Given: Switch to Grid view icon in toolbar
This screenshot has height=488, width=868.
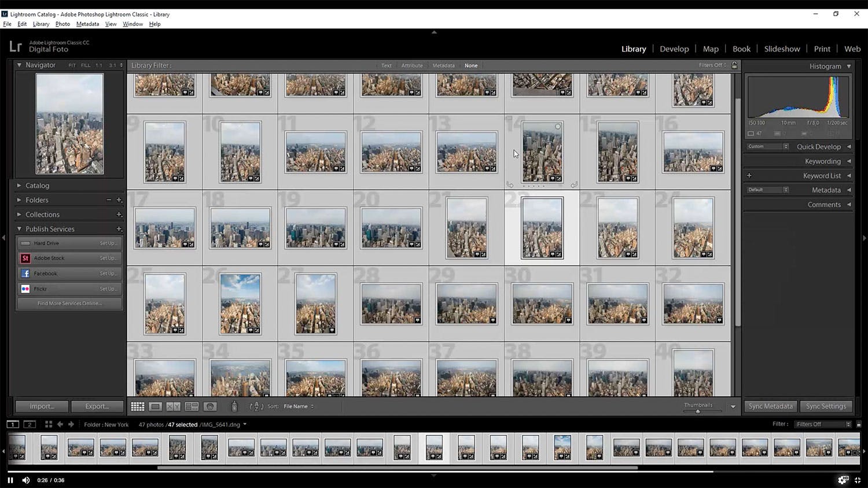Looking at the screenshot, I should coord(137,406).
